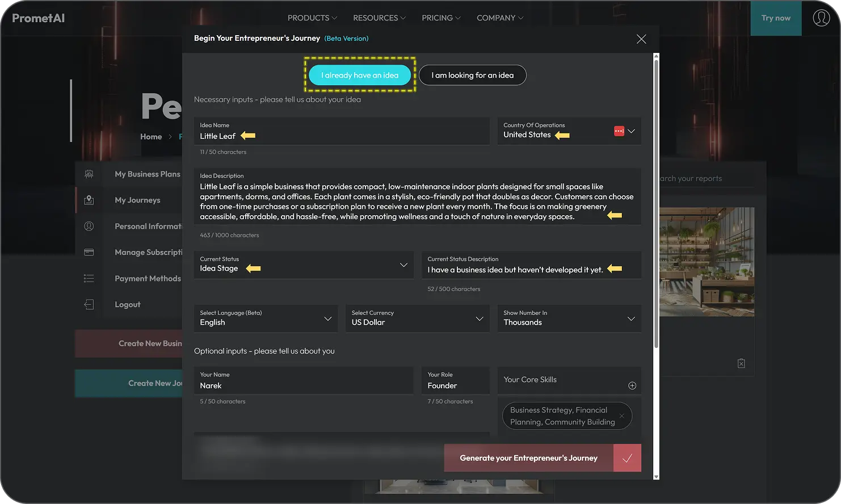The image size is (841, 504).
Task: Click the user profile avatar icon
Action: tap(821, 18)
